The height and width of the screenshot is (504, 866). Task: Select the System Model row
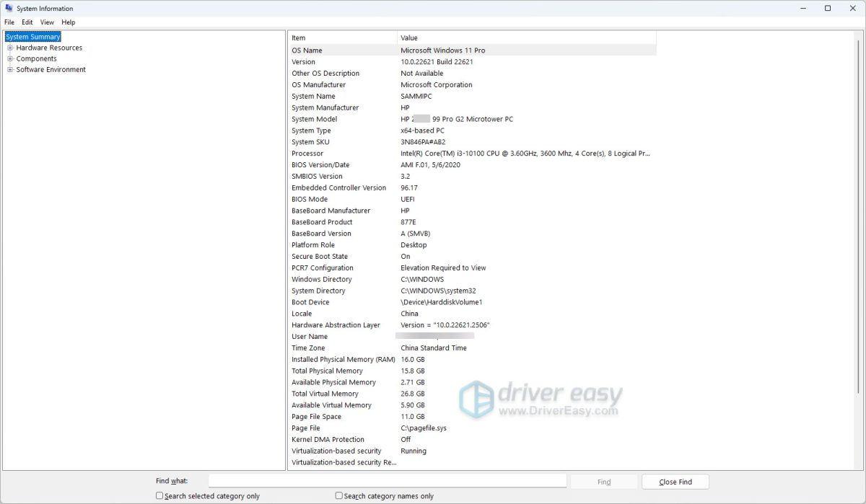(x=473, y=119)
